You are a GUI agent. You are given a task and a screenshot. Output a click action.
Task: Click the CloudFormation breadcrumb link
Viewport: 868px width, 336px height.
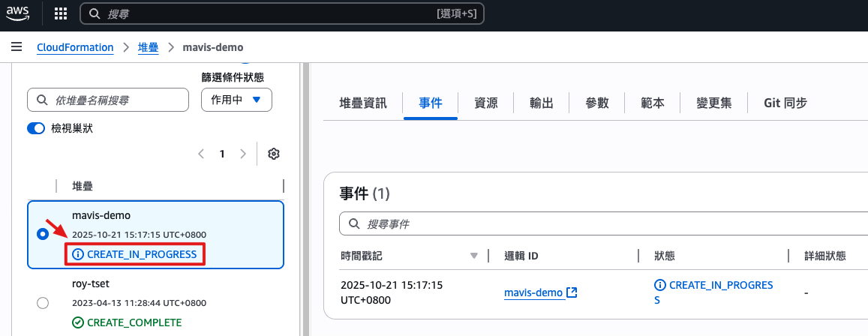click(75, 47)
